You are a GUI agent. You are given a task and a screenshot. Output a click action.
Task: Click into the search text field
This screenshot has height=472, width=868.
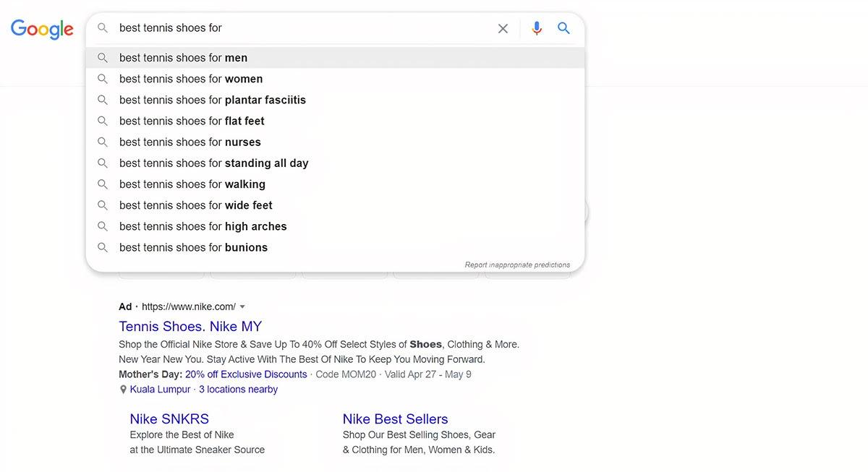click(304, 28)
